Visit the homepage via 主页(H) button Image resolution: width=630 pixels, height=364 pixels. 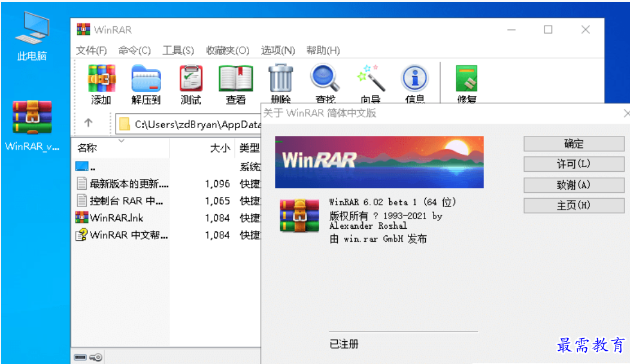point(573,205)
